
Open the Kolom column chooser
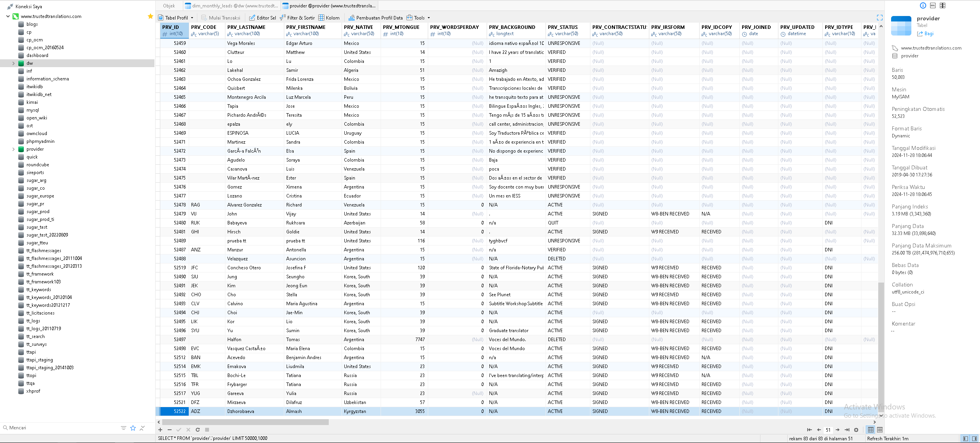[x=329, y=18]
